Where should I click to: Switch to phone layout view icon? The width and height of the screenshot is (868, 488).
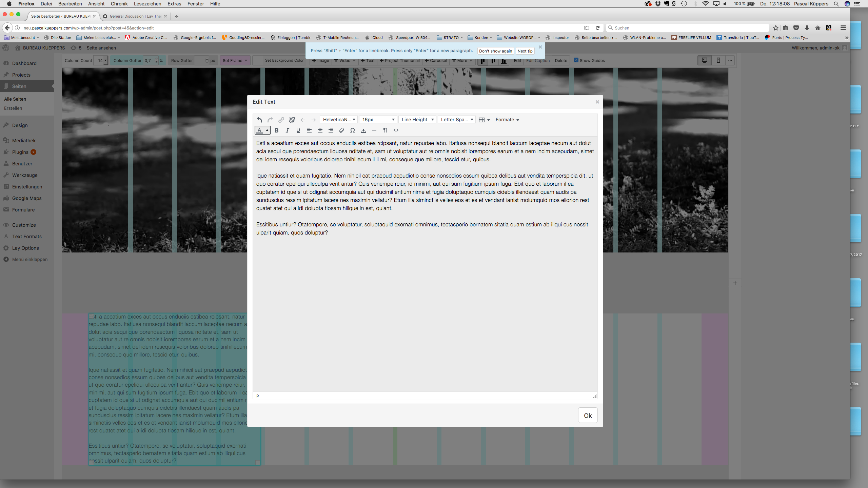[x=718, y=60]
